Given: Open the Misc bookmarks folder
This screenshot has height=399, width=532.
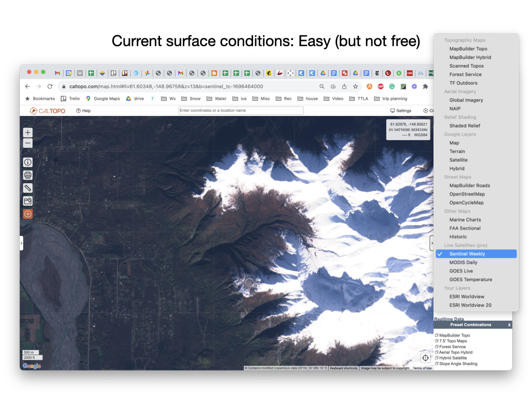Looking at the screenshot, I should coord(261,99).
